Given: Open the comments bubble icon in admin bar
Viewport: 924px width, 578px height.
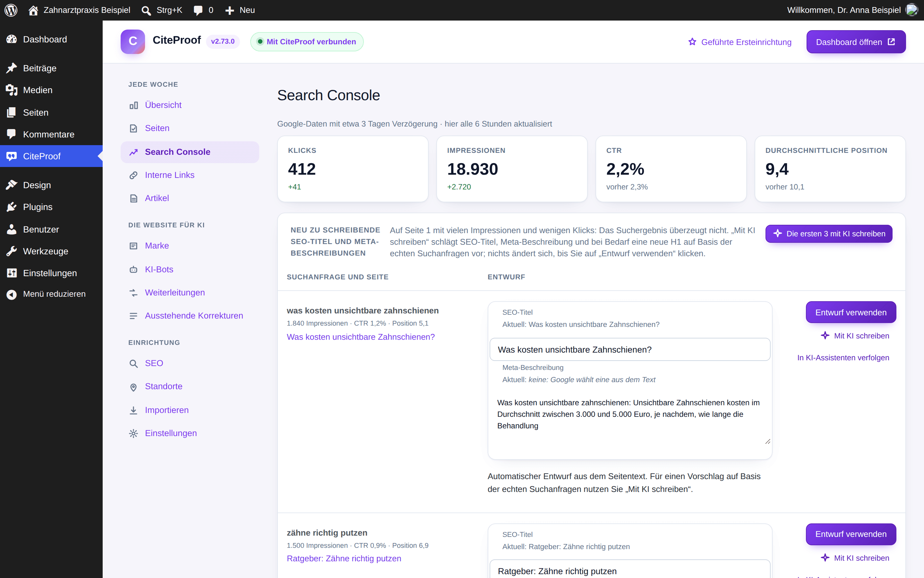Looking at the screenshot, I should pyautogui.click(x=198, y=10).
